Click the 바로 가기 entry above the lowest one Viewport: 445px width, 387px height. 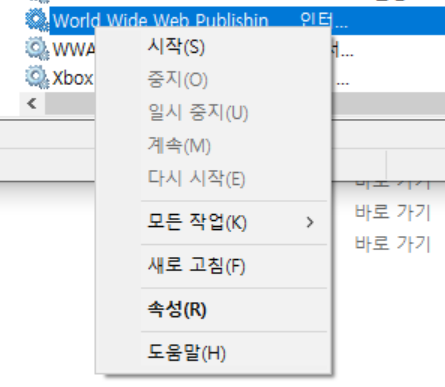(x=393, y=212)
